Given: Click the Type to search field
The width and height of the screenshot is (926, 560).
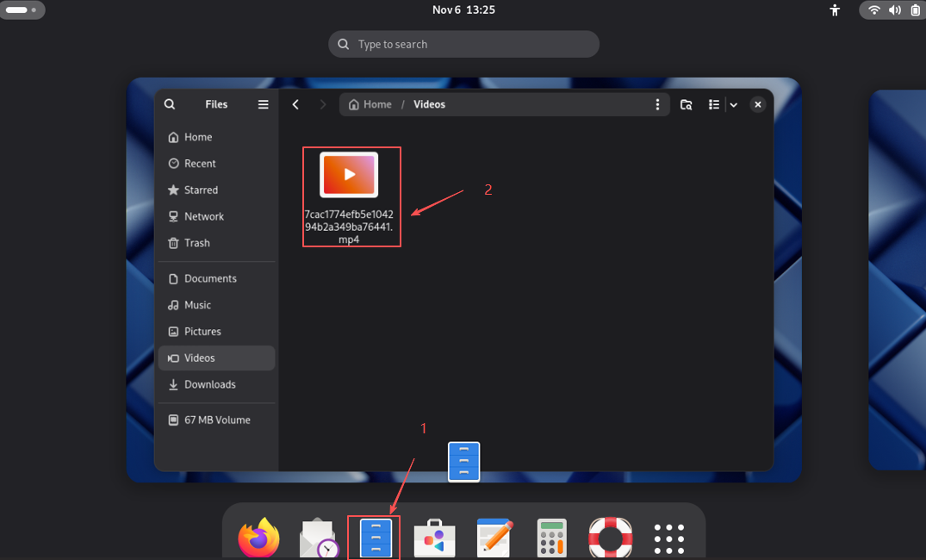Looking at the screenshot, I should [463, 44].
